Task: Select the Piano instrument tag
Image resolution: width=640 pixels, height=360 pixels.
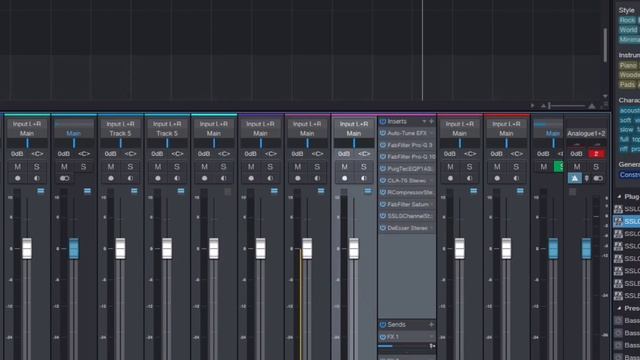Action: [628, 65]
